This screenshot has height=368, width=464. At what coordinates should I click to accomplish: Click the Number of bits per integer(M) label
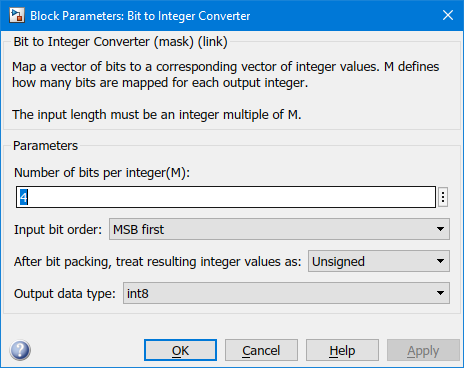click(x=102, y=173)
